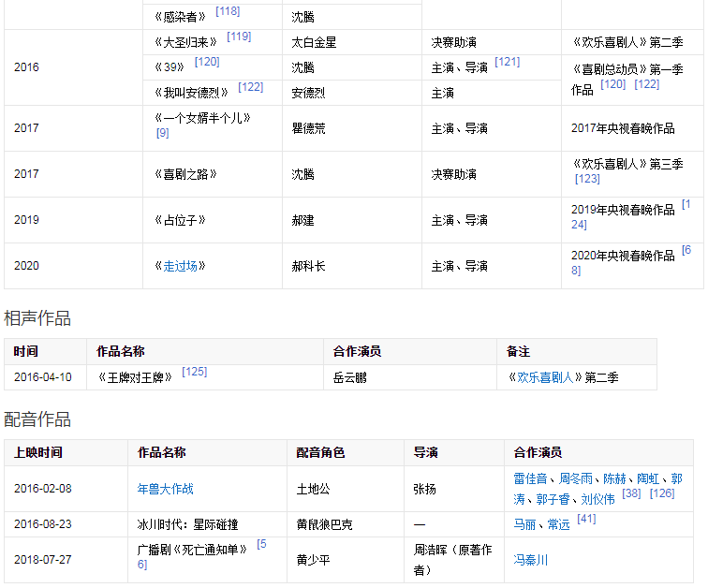Image resolution: width=708 pixels, height=588 pixels.
Task: Click citation [125] beside 《王牌对王牌》
Action: coord(194,372)
